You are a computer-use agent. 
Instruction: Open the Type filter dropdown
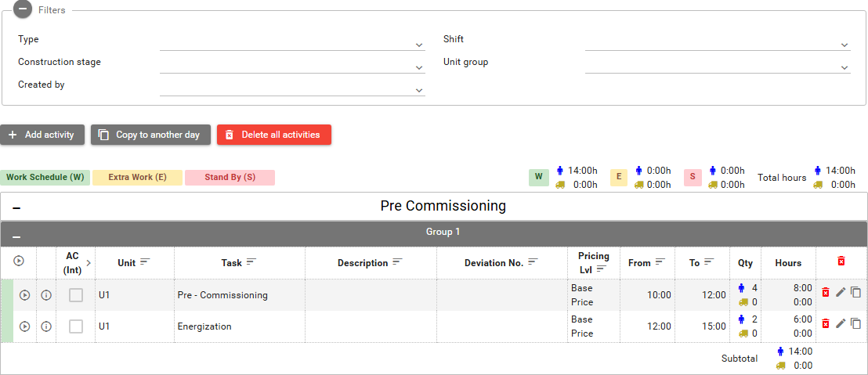point(292,41)
